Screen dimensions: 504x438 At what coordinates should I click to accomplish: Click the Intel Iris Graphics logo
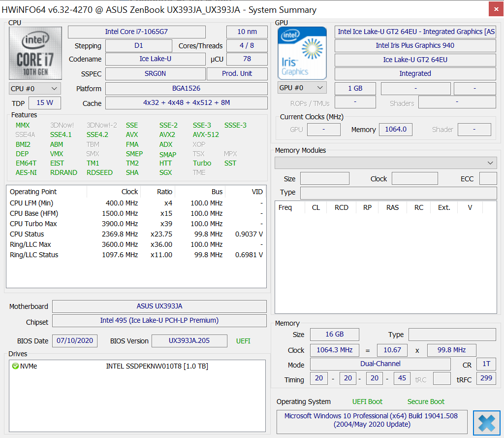tap(302, 53)
